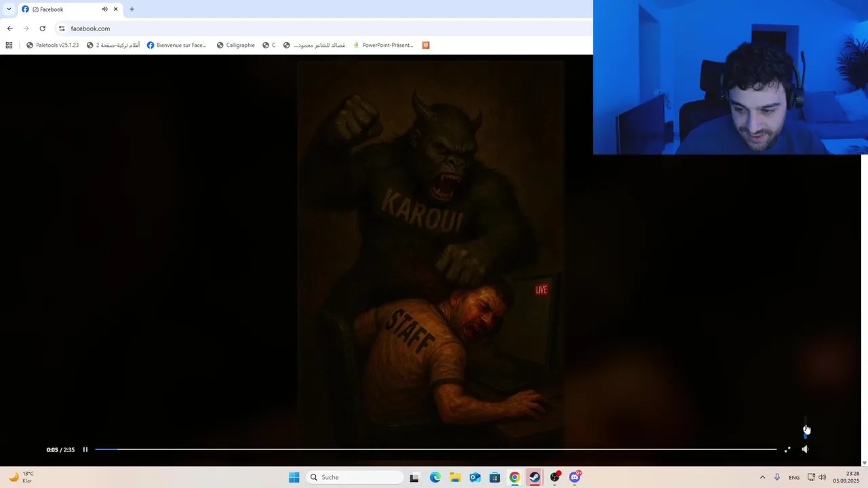Mute the video volume speaker
Screen dimensions: 868x488
click(805, 449)
